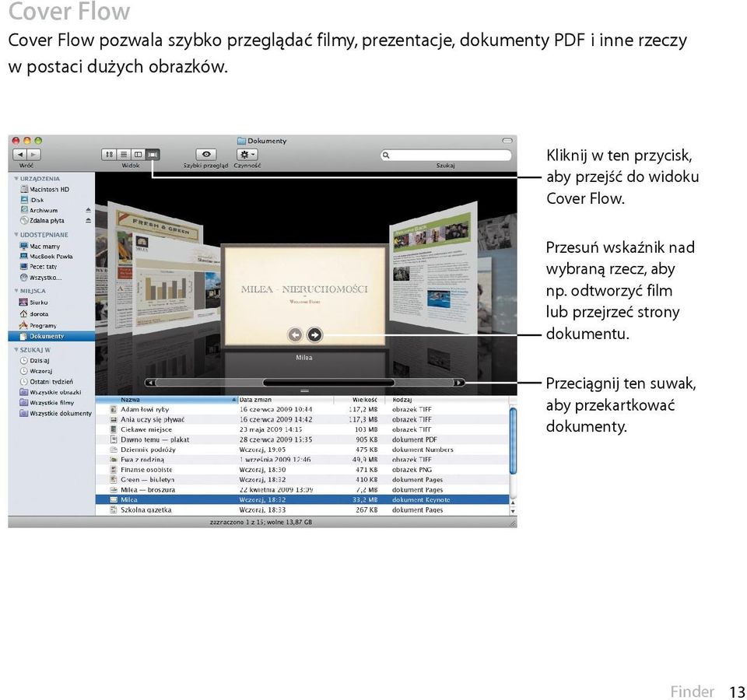Screen dimensions: 747x700
Task: Sort list by Data zmian column
Action: coord(286,400)
